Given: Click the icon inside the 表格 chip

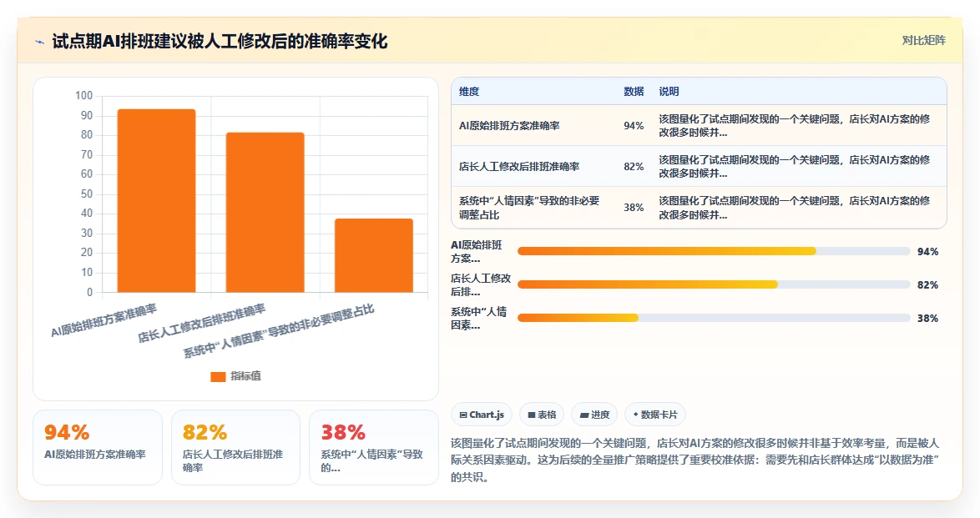Looking at the screenshot, I should pyautogui.click(x=531, y=415).
